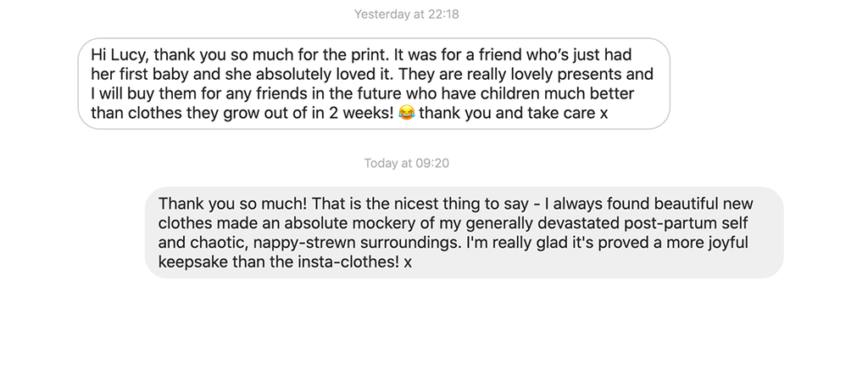Viewport: 868px width, 376px height.
Task: Click the word "joyful" in the reply
Action: [x=726, y=244]
